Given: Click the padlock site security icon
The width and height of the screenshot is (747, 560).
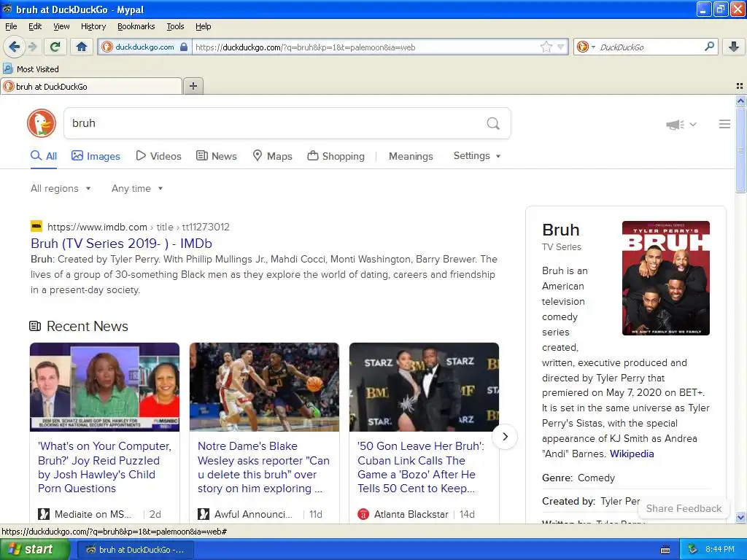Looking at the screenshot, I should (x=184, y=47).
